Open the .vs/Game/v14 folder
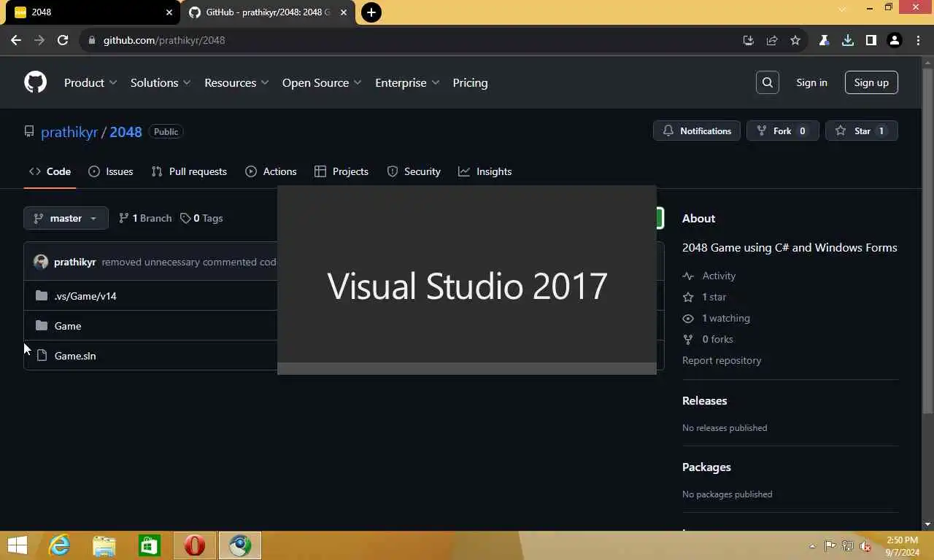Image resolution: width=934 pixels, height=560 pixels. [85, 296]
